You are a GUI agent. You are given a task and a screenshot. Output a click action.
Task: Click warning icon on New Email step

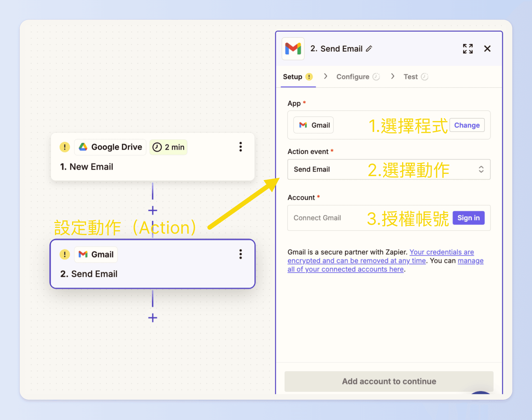pyautogui.click(x=65, y=147)
